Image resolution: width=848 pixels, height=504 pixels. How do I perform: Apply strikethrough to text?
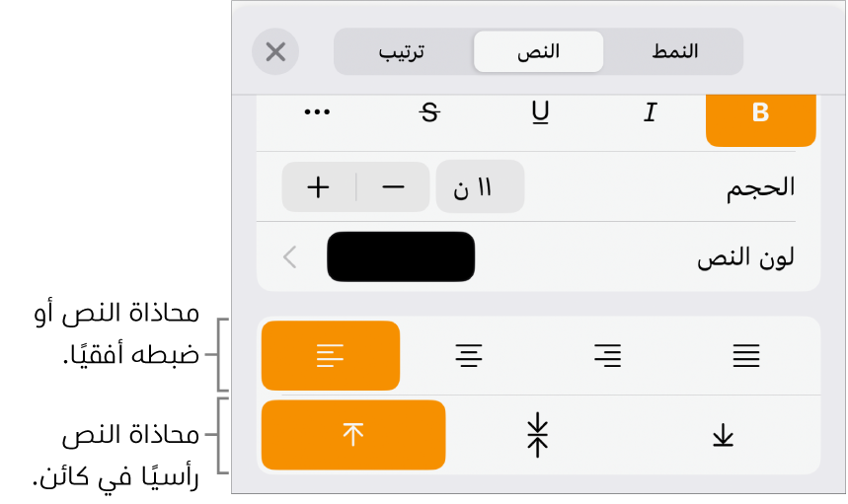pos(428,113)
